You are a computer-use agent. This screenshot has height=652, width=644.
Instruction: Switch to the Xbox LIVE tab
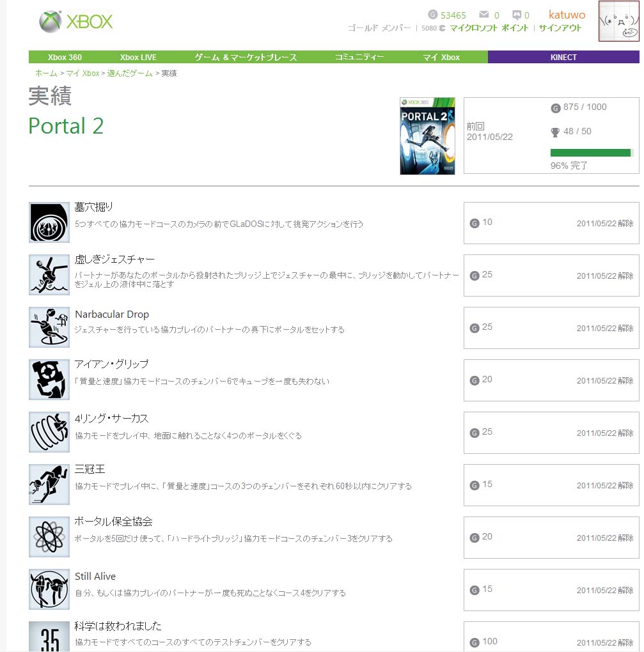pyautogui.click(x=138, y=58)
